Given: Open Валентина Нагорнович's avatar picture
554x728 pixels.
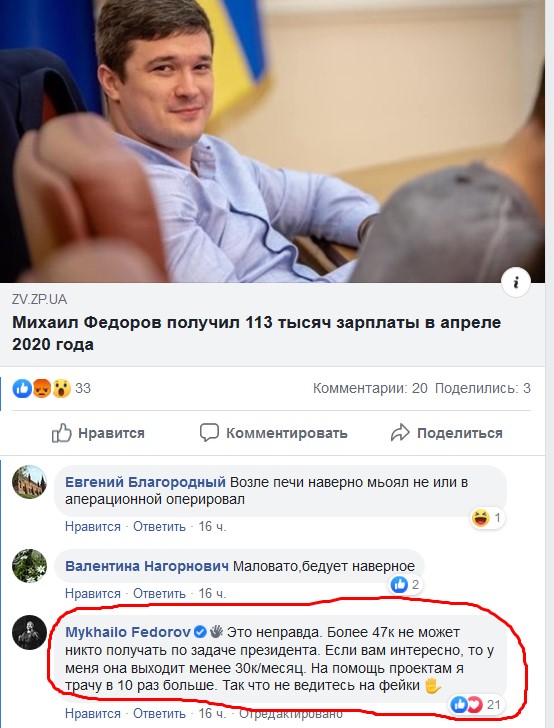Looking at the screenshot, I should point(29,566).
